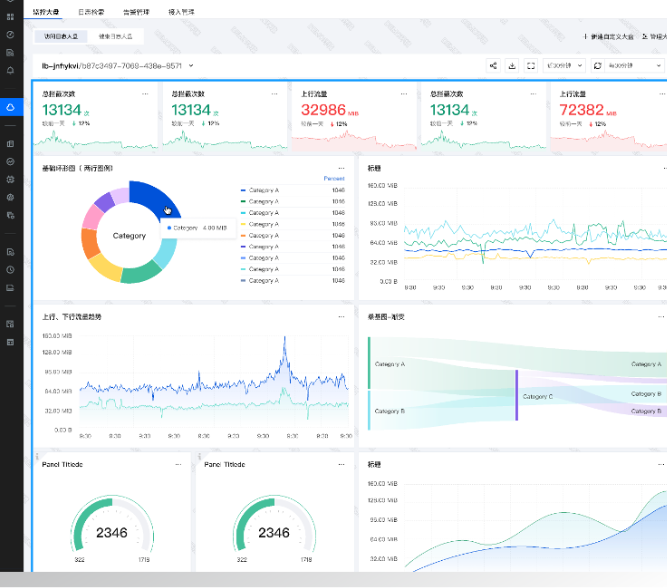
Task: Select the 健康日志大盘 sub-tab
Action: [115, 37]
